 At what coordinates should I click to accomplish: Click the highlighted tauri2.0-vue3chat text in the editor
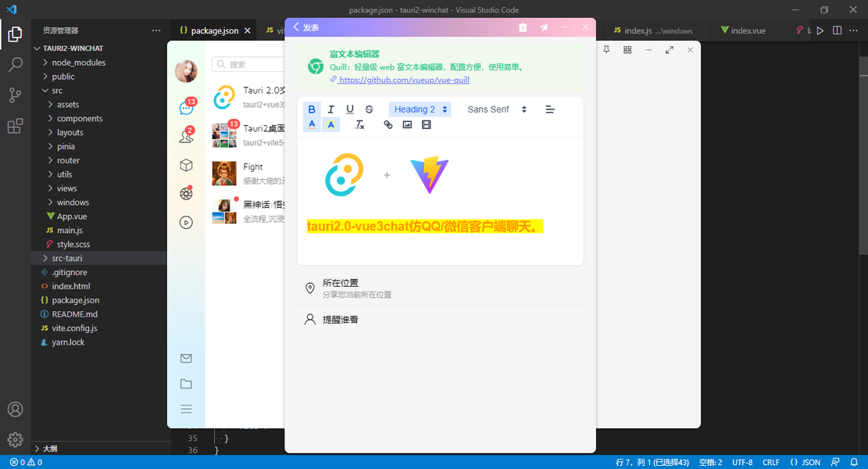point(425,227)
